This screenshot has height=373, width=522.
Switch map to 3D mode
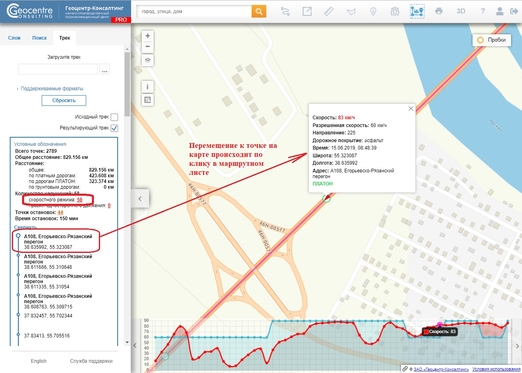tap(461, 11)
